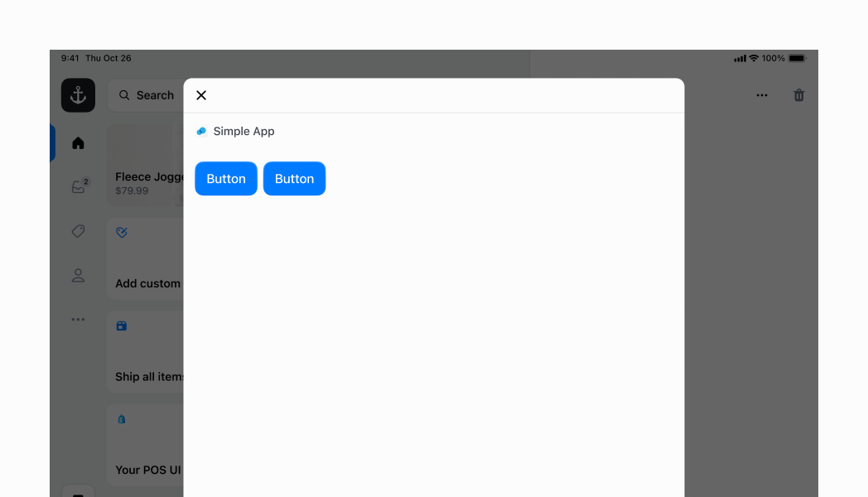Click the Search field

coord(146,95)
